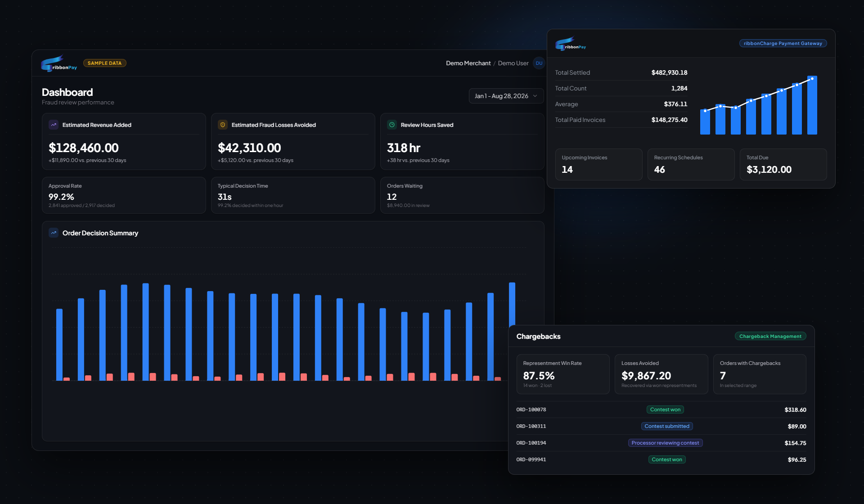Select the Processor reviewing contest status tag
The image size is (864, 504).
[665, 443]
